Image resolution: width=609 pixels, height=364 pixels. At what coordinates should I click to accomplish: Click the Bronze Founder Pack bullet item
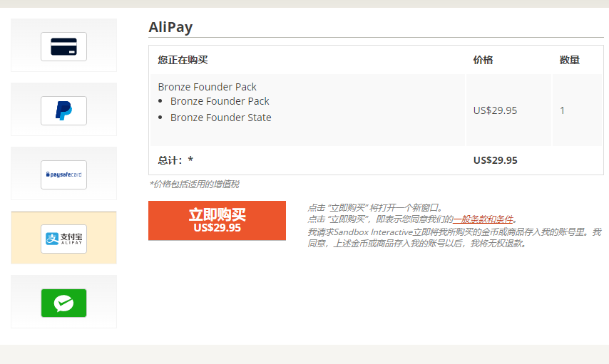220,101
